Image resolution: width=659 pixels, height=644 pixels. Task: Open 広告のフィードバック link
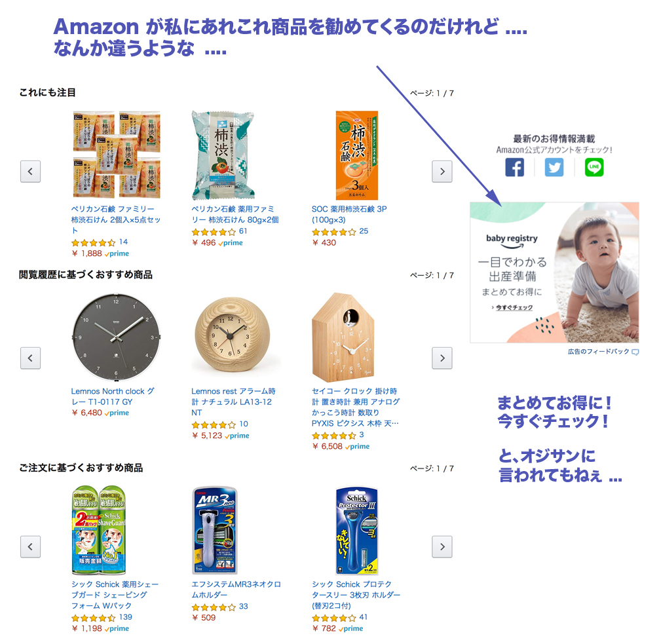point(599,351)
